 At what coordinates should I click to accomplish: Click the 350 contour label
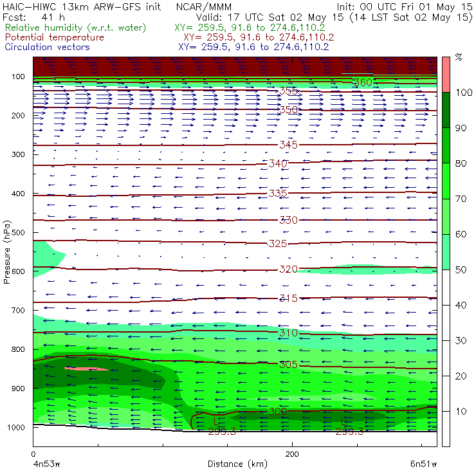coord(288,109)
